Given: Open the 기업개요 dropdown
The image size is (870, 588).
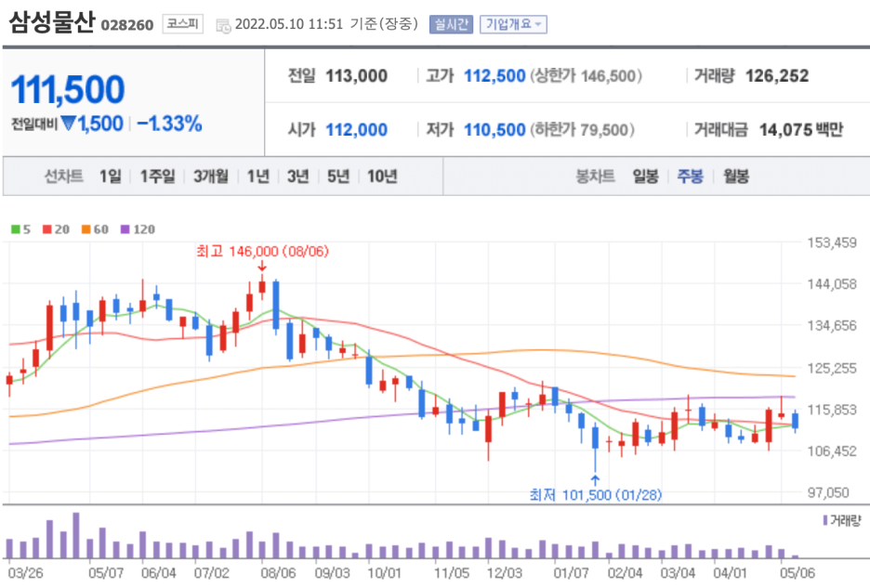Looking at the screenshot, I should pyautogui.click(x=513, y=24).
